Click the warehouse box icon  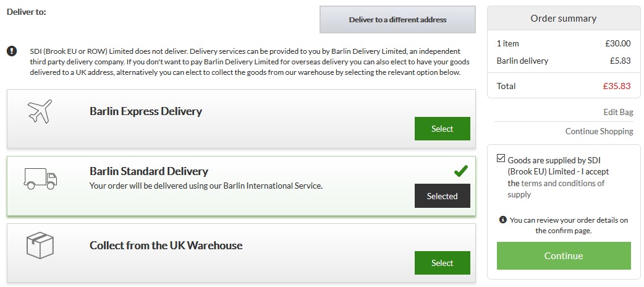click(40, 246)
